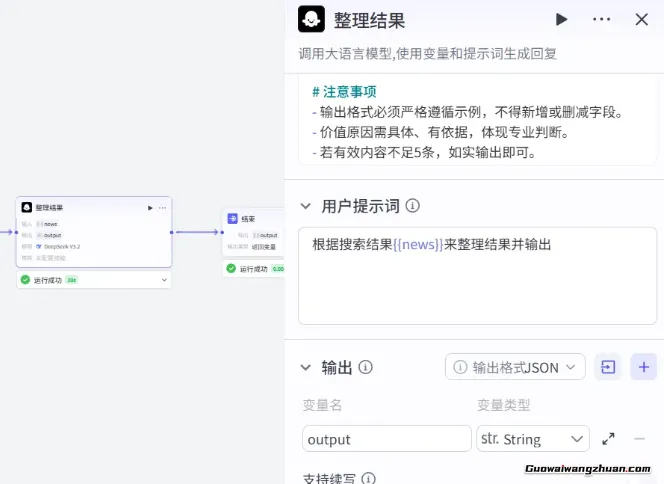
Task: Expand the output variable editor arrows icon
Action: [608, 439]
